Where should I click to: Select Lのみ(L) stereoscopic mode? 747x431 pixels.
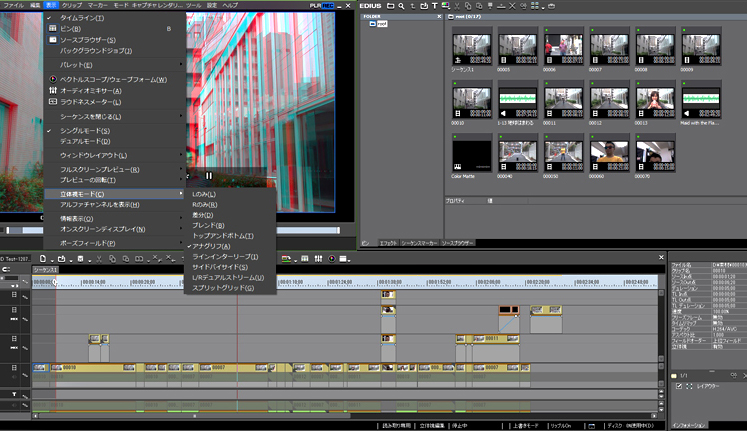point(230,194)
